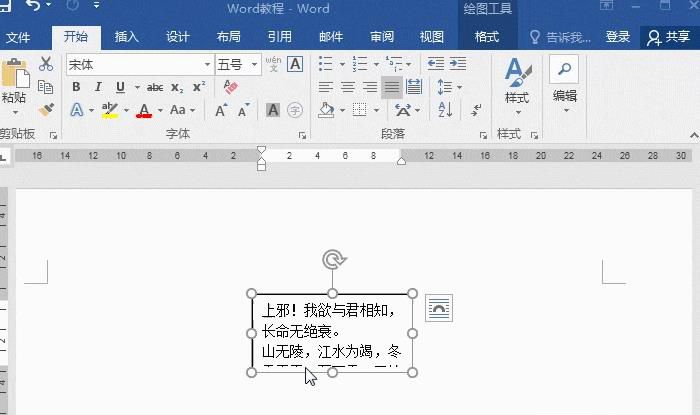Click Line and Paragraph Spacing icon
This screenshot has width=700, height=415.
pos(445,87)
